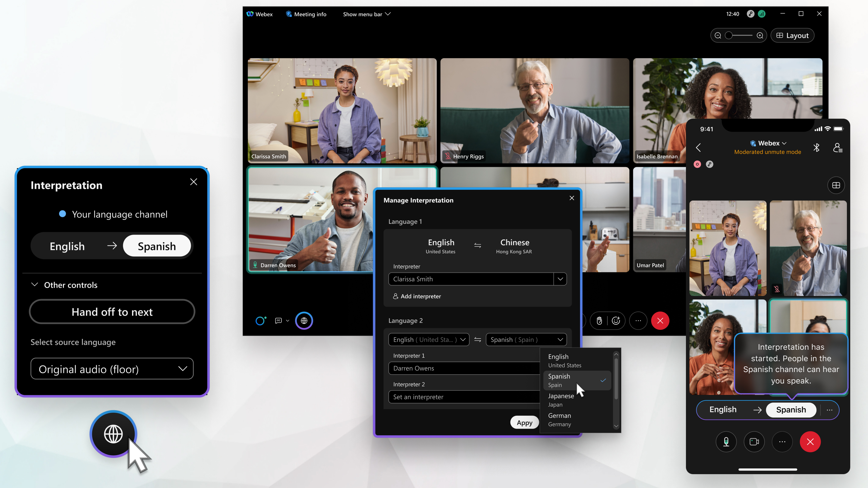This screenshot has height=488, width=868.
Task: Toggle the camera icon on mobile
Action: pos(754,442)
